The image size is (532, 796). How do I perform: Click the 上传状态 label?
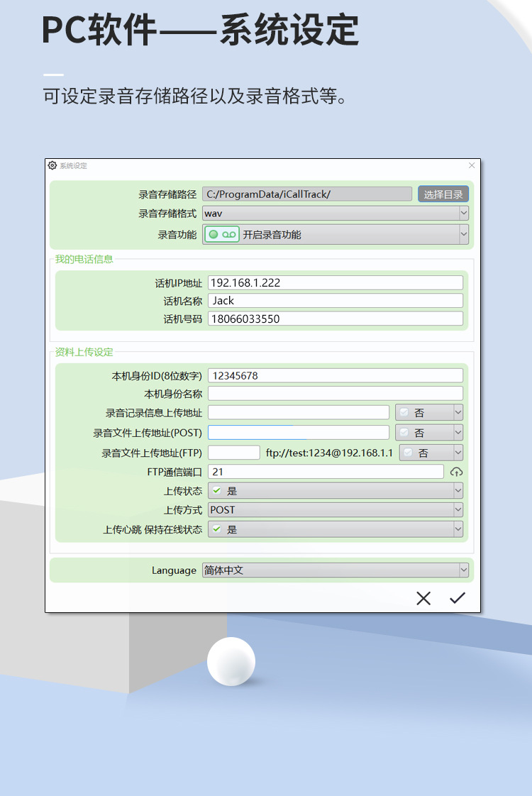(183, 492)
